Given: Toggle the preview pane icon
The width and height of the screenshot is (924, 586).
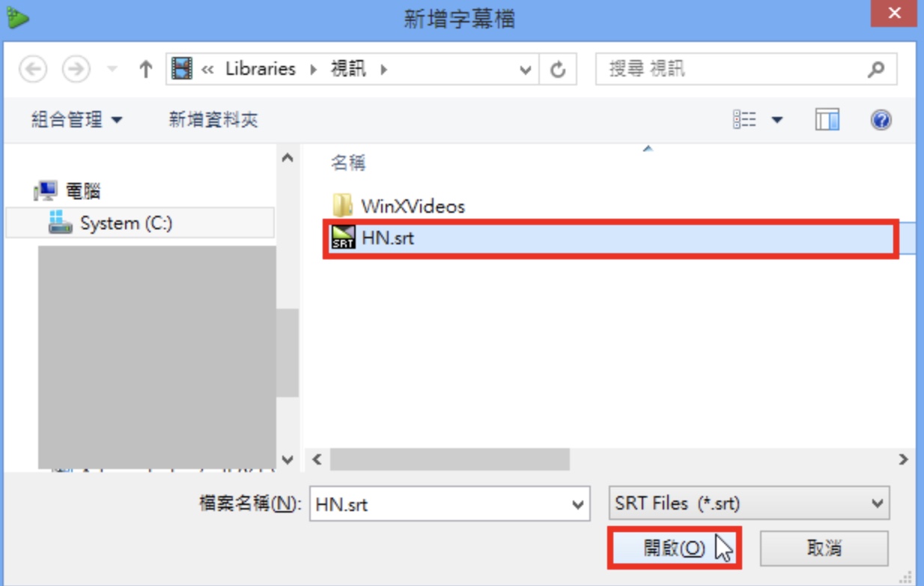Looking at the screenshot, I should point(827,120).
